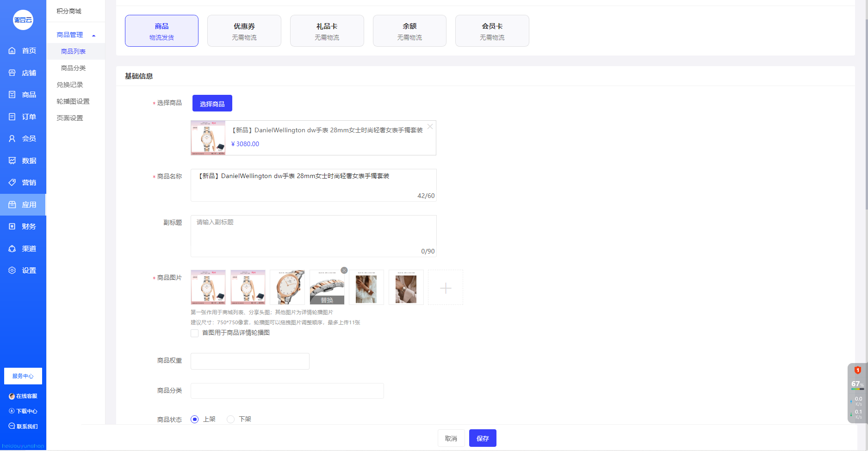Click the ¥3080.00 price text
Screen dimensions: 868x451
coord(245,144)
